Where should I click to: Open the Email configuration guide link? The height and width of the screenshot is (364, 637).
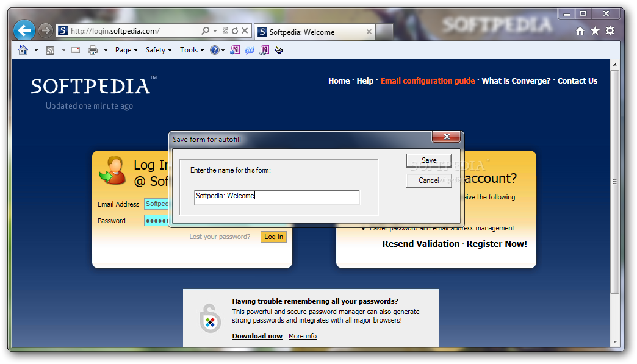(428, 80)
